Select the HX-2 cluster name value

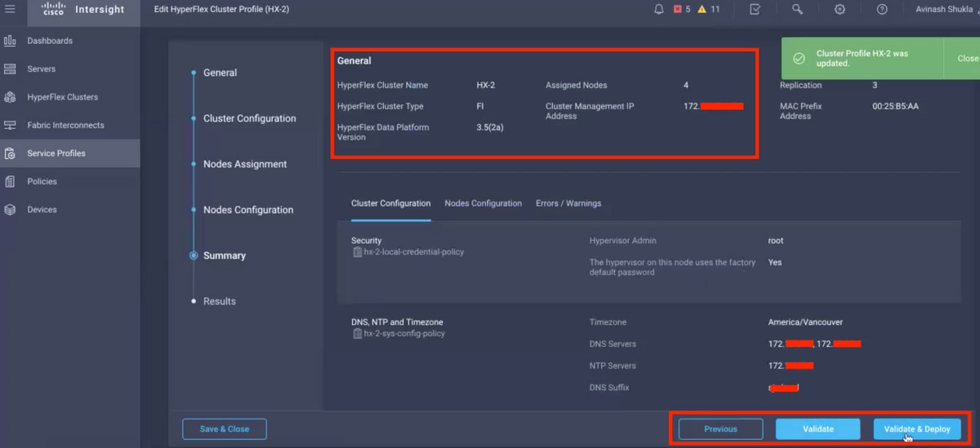tap(486, 85)
